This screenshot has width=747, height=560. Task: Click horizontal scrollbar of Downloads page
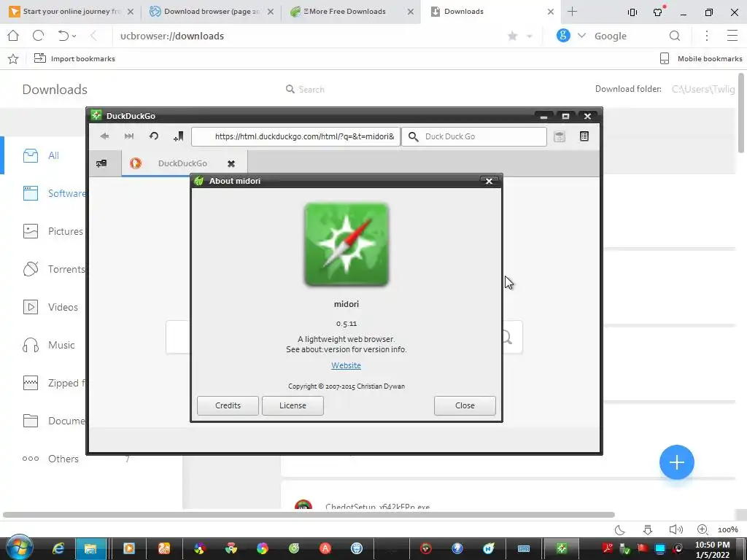click(x=309, y=515)
